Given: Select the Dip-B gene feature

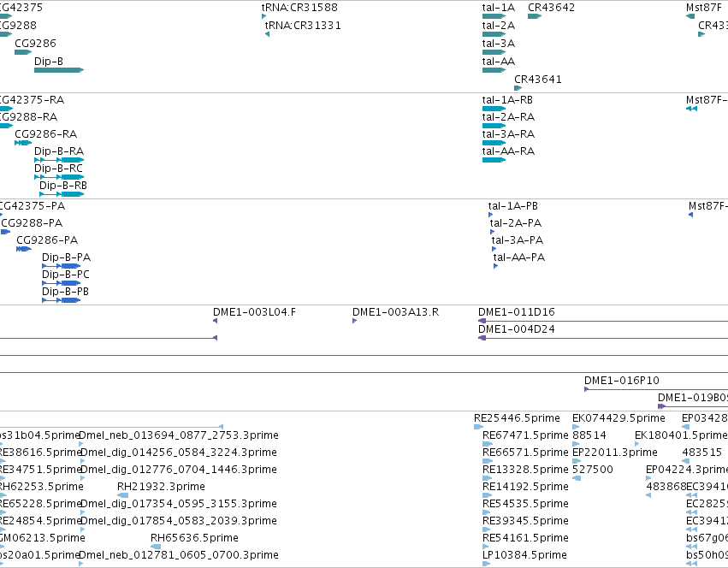Looking at the screenshot, I should [59, 70].
